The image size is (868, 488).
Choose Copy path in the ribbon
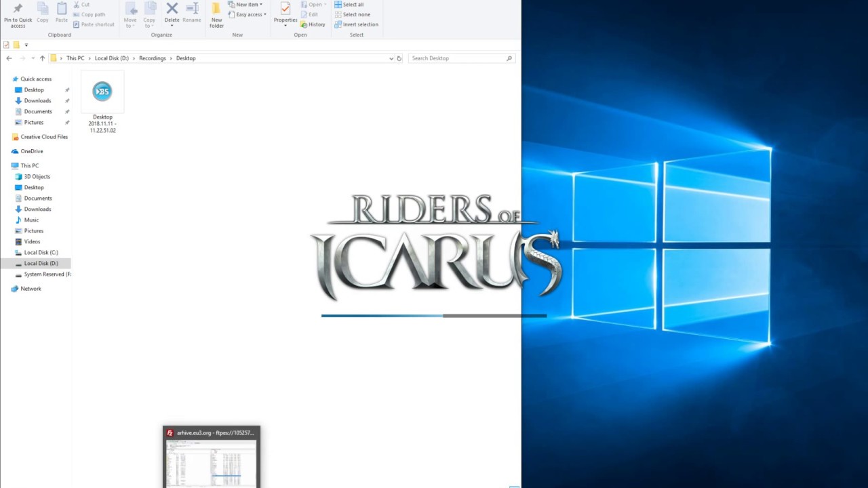[89, 14]
